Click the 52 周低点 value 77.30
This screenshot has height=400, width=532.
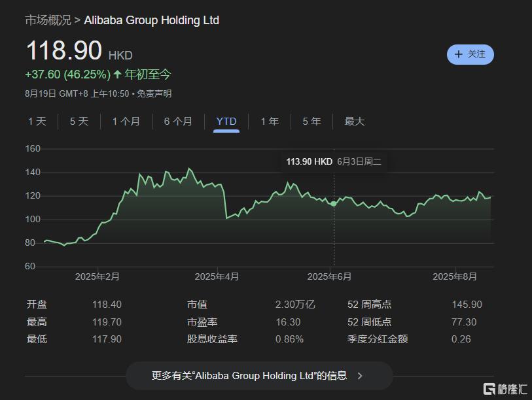pyautogui.click(x=464, y=322)
